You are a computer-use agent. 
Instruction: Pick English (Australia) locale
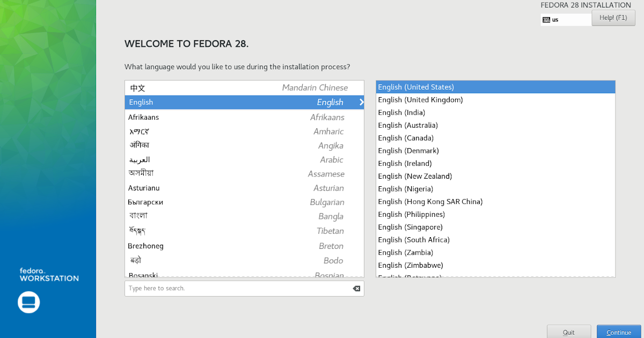tap(495, 126)
